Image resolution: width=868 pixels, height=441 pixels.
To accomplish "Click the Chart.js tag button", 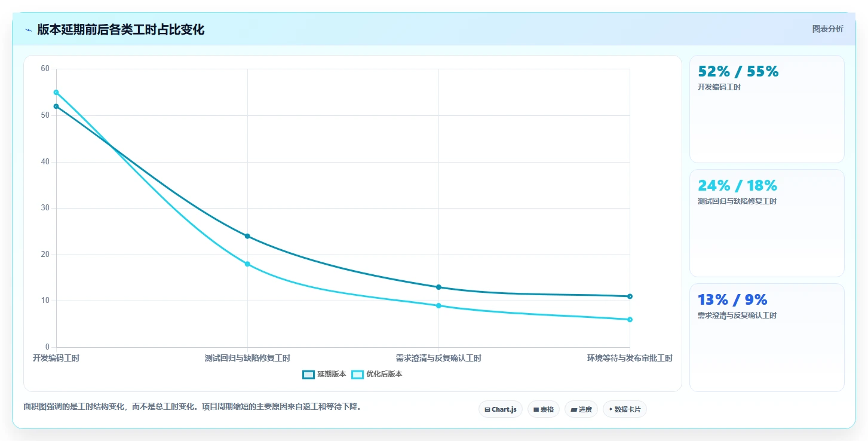I will click(501, 409).
